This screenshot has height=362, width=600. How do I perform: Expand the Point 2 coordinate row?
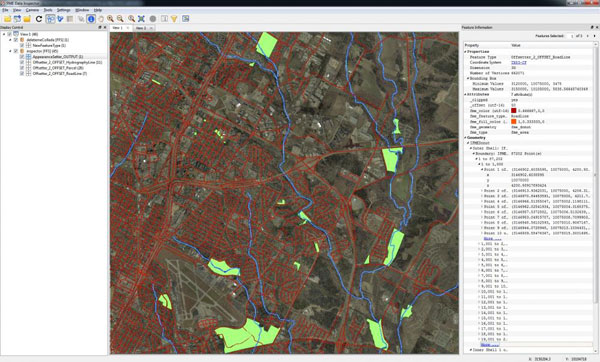[482, 191]
